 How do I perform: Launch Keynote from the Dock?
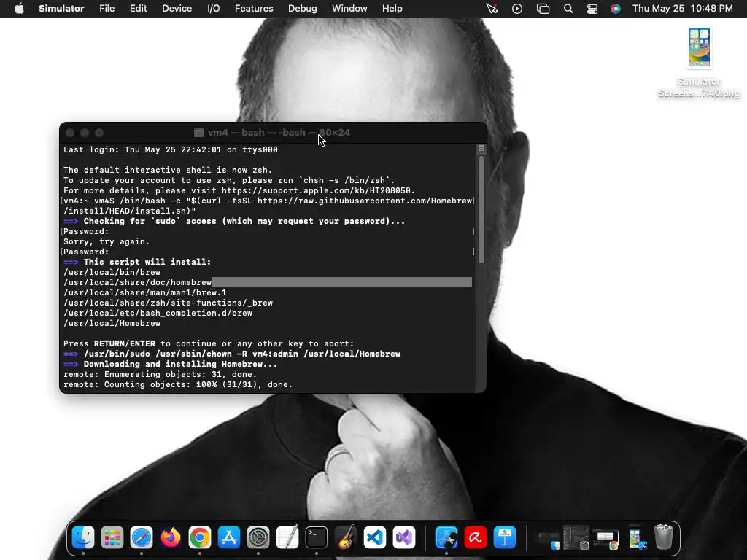click(x=505, y=537)
